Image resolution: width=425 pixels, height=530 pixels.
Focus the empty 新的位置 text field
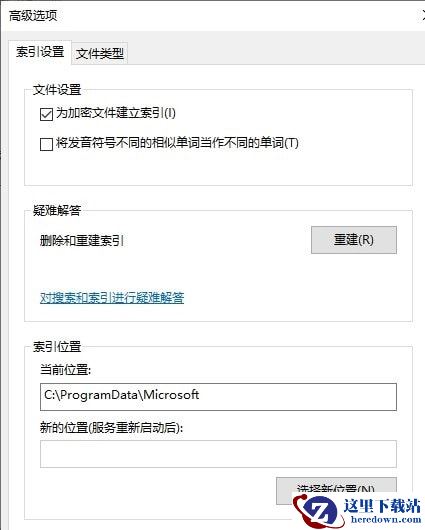pyautogui.click(x=218, y=454)
